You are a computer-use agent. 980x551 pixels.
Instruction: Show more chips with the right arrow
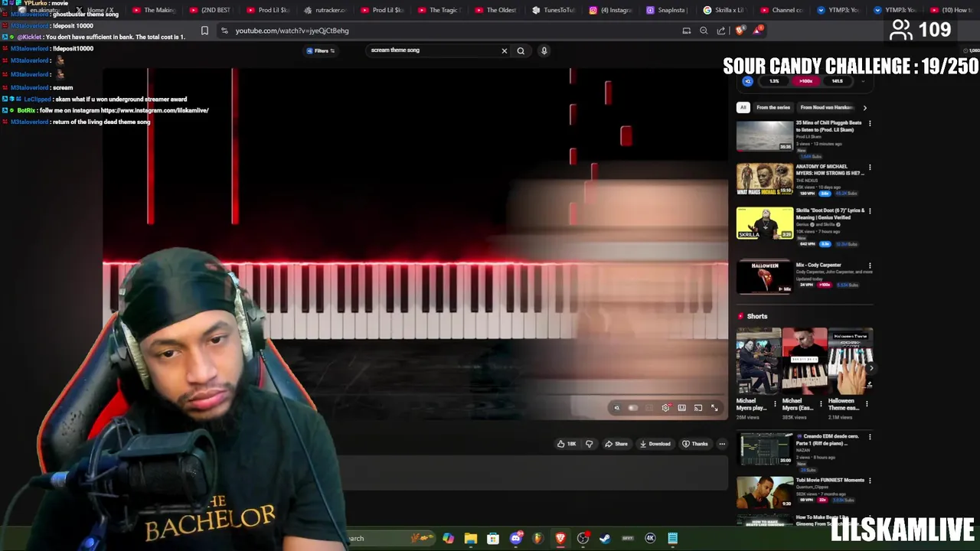pyautogui.click(x=864, y=108)
